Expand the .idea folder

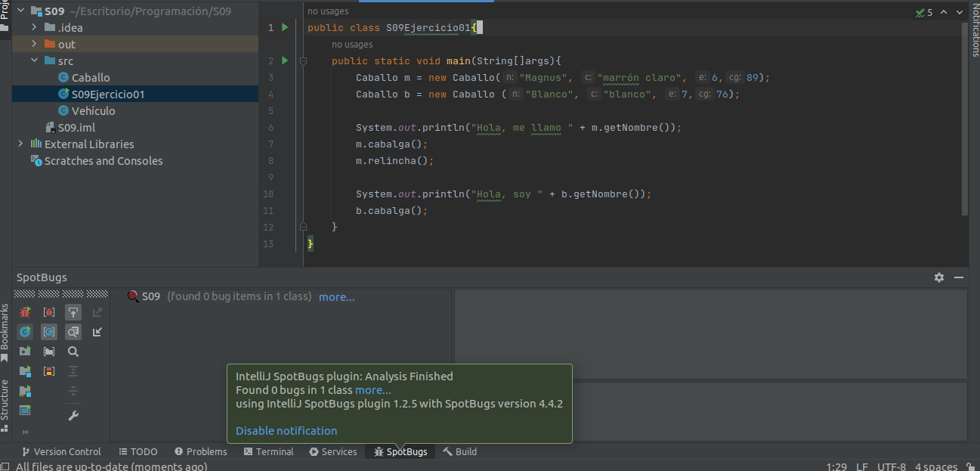click(x=34, y=28)
